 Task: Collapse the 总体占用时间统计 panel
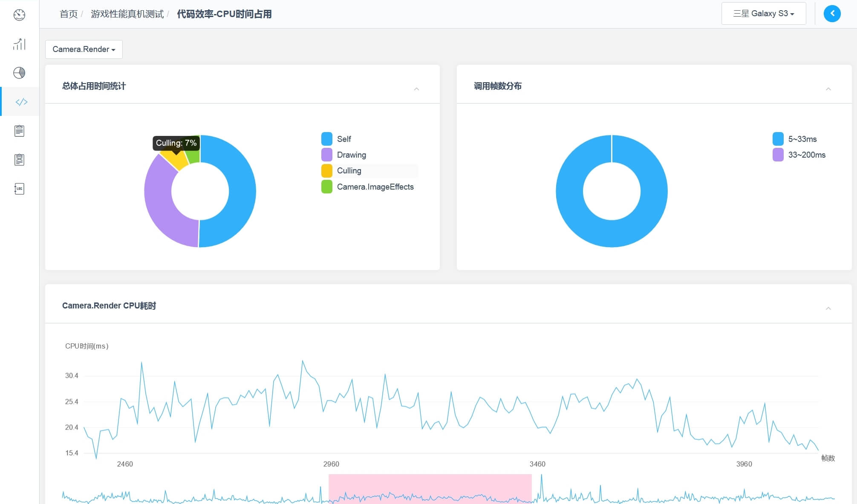[416, 89]
